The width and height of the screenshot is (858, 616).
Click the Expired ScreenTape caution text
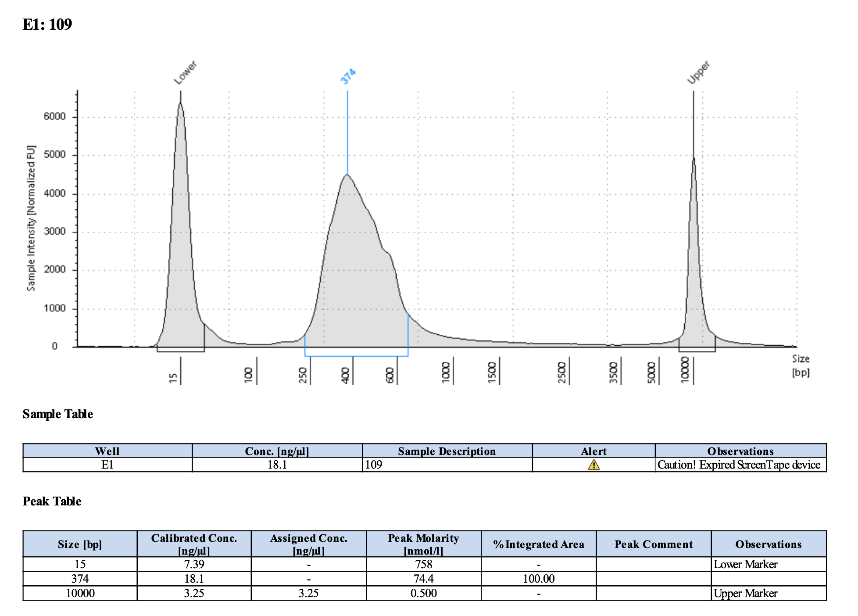[x=739, y=465]
